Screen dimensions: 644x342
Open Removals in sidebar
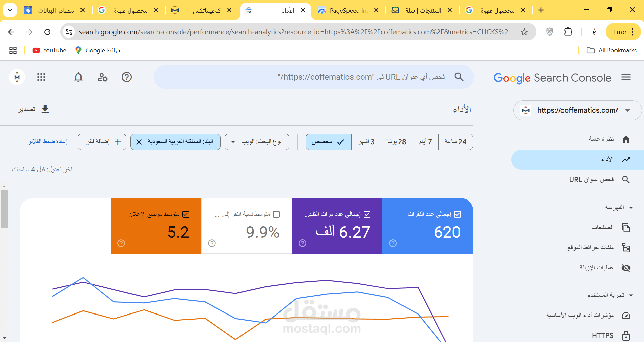pyautogui.click(x=605, y=268)
